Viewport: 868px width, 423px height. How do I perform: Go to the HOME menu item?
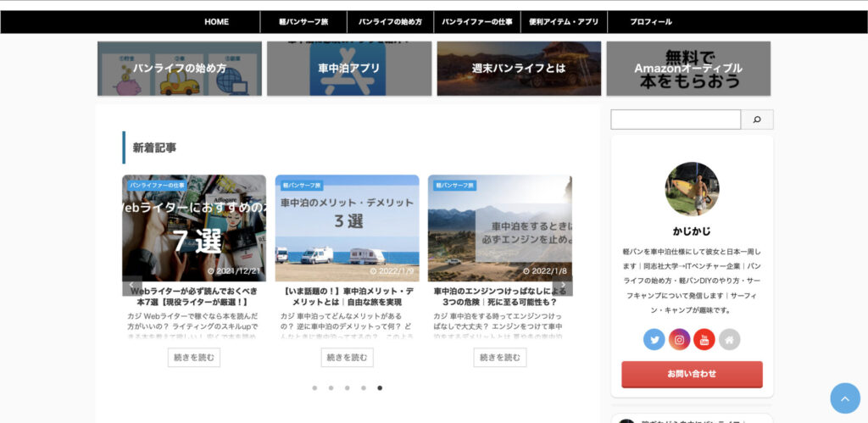pyautogui.click(x=216, y=22)
